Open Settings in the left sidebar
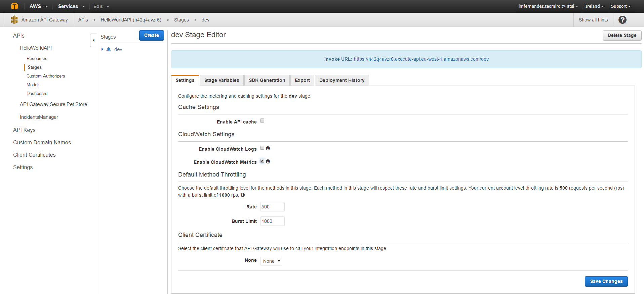 click(x=23, y=167)
